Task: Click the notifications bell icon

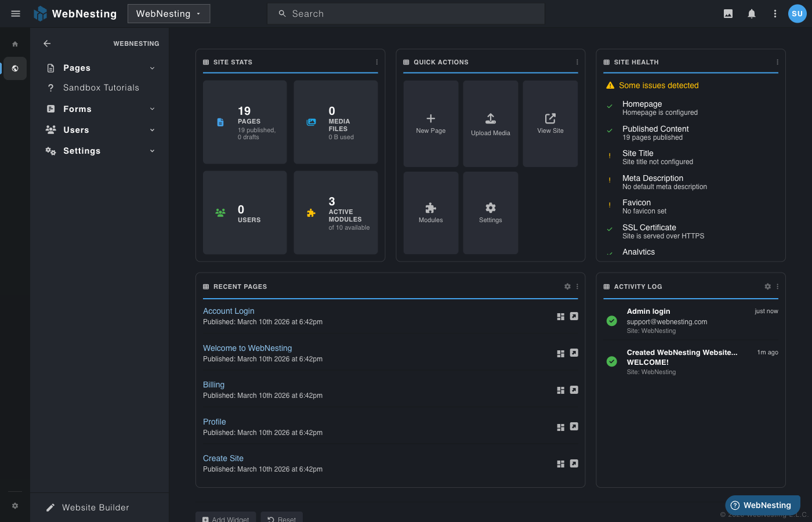Action: [751, 13]
